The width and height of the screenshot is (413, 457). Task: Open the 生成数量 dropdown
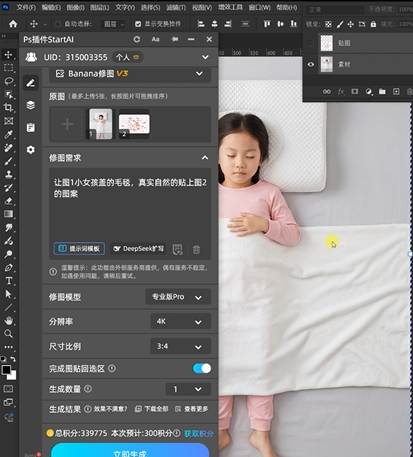(x=188, y=389)
